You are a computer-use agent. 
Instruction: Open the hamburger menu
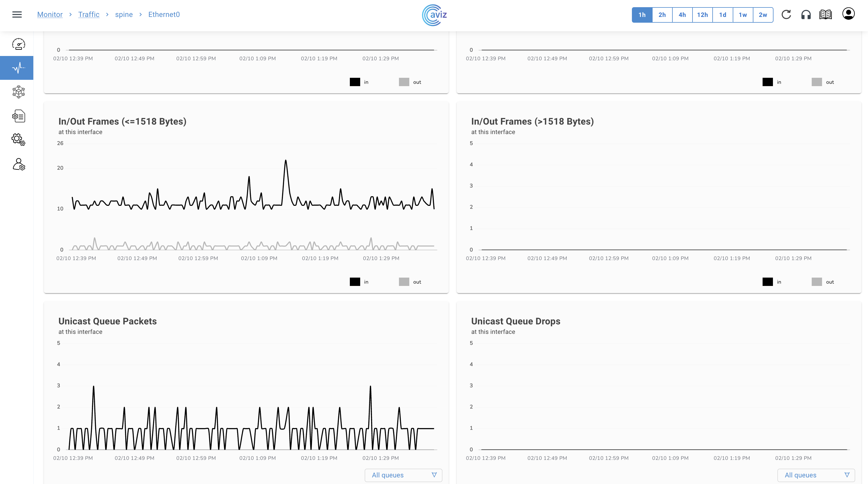17,14
